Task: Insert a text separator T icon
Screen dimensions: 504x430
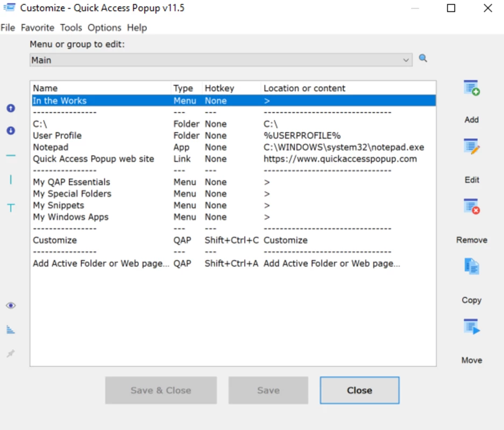Action: click(11, 208)
